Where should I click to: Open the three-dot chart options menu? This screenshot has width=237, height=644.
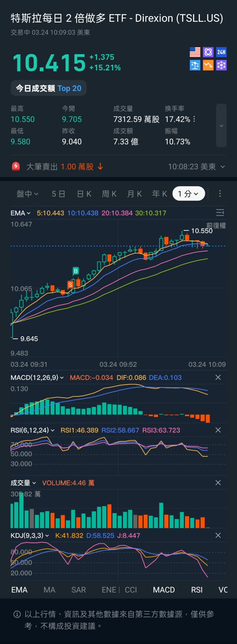point(220,194)
